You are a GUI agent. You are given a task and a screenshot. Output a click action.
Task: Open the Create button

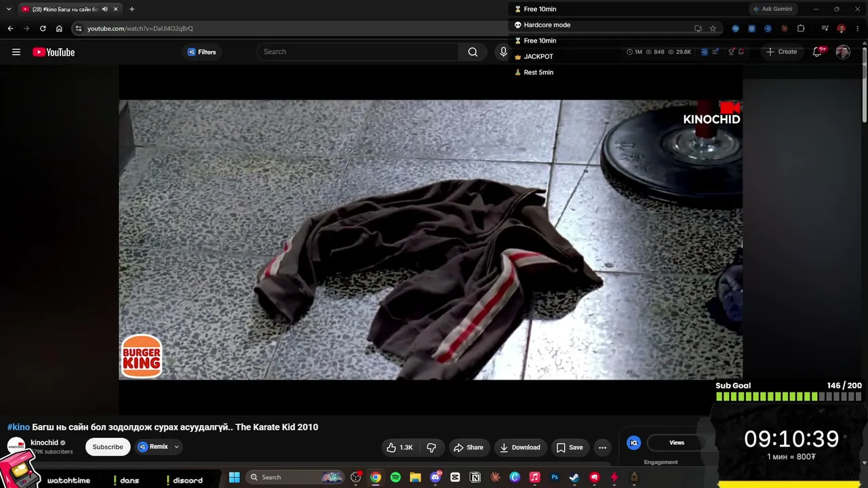[x=781, y=52]
